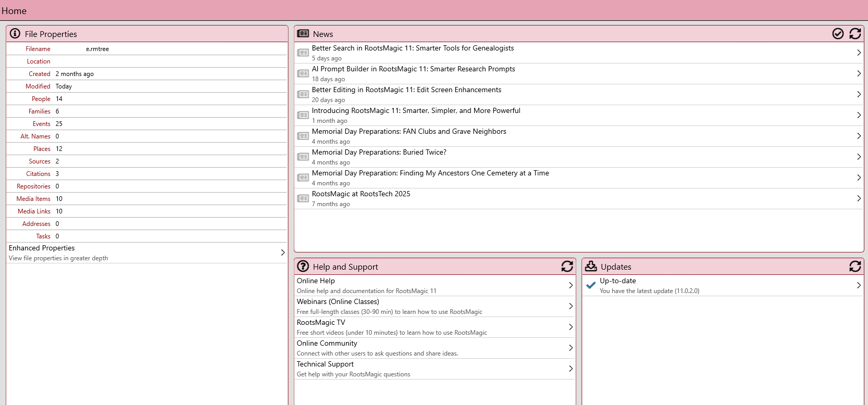Image resolution: width=868 pixels, height=405 pixels.
Task: Click the news icon beside RootsTech 2025 article
Action: coord(303,198)
